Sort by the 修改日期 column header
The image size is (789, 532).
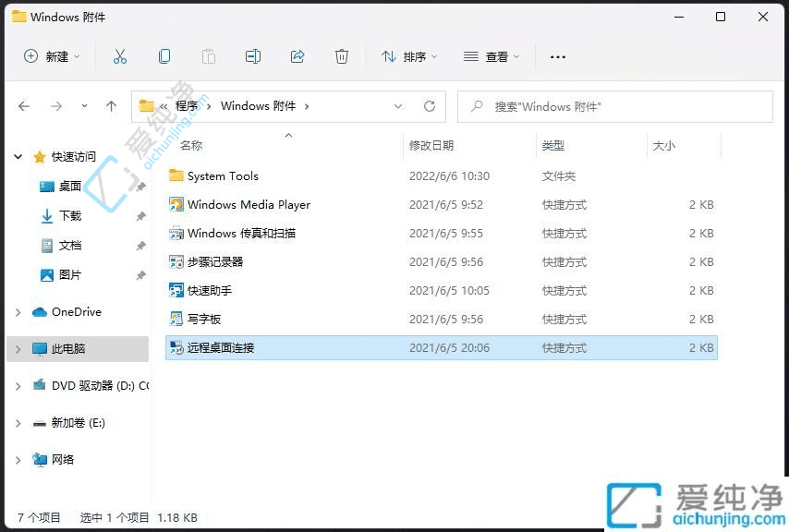tap(431, 146)
